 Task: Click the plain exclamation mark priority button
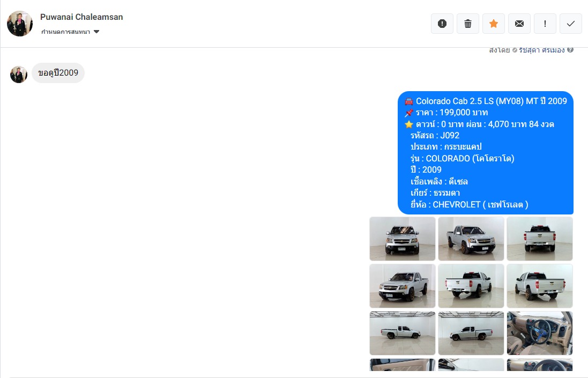pos(545,24)
